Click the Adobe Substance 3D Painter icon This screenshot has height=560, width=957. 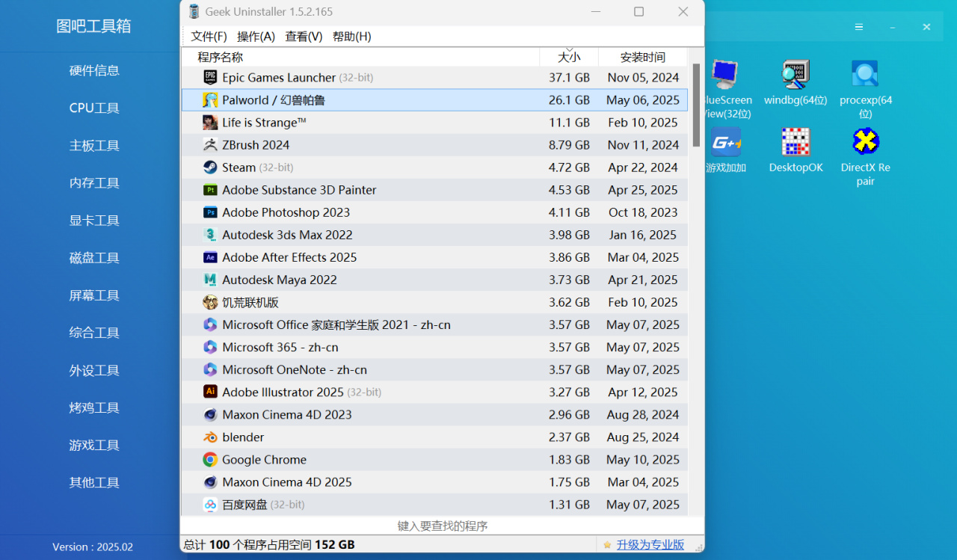pos(210,190)
